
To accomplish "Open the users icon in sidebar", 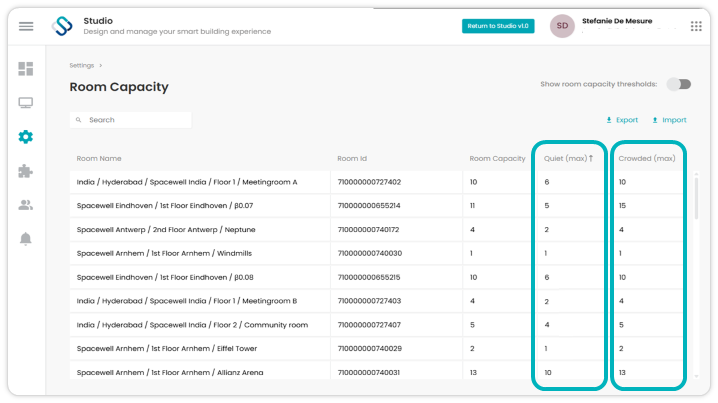I will [26, 205].
